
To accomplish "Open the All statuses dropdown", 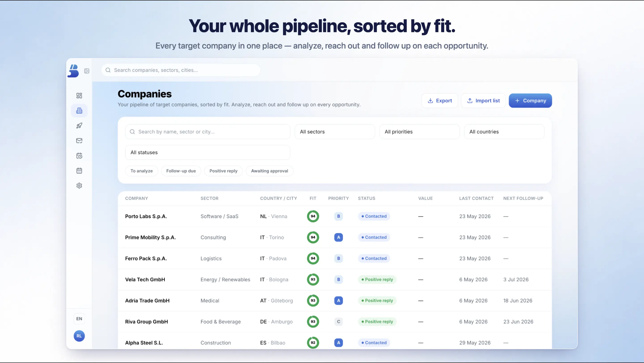I will pos(208,152).
